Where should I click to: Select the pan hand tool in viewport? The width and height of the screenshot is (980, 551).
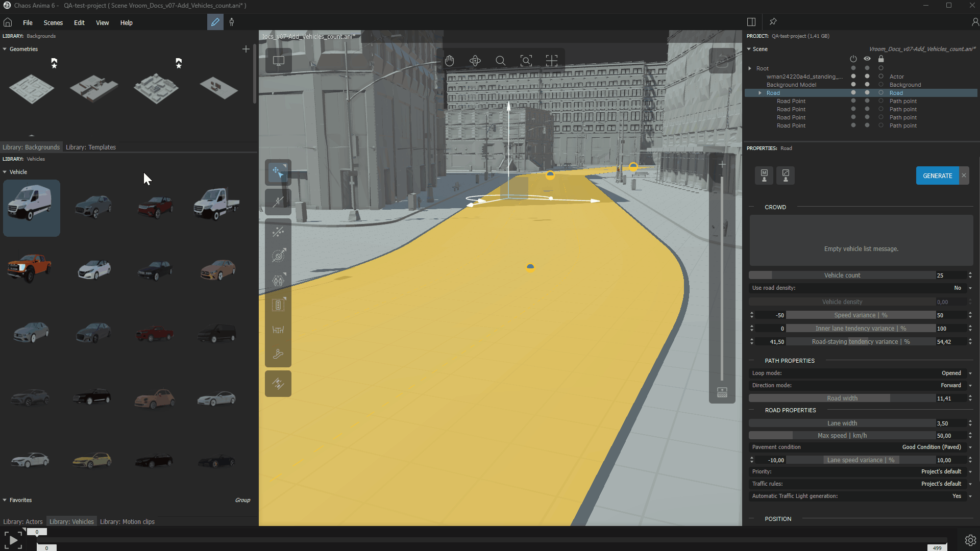point(450,61)
